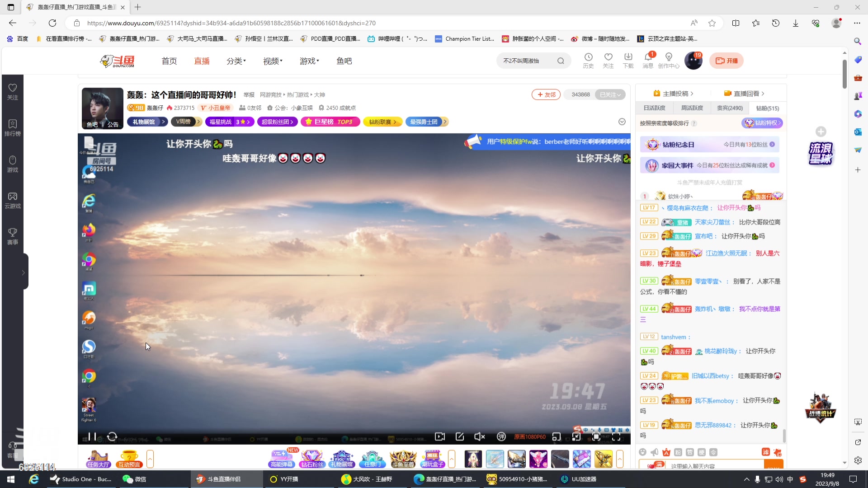
Task: Open the 高能弹幕 feature panel
Action: pos(282,459)
